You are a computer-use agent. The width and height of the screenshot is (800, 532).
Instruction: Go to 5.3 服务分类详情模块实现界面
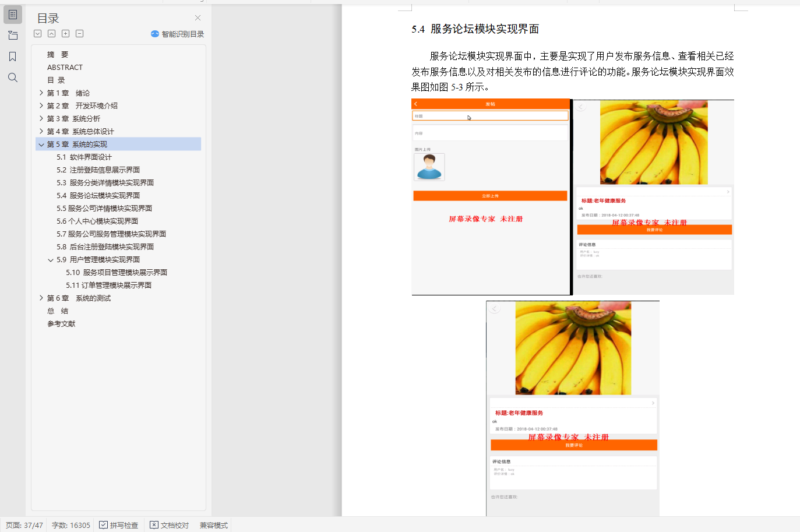click(105, 183)
